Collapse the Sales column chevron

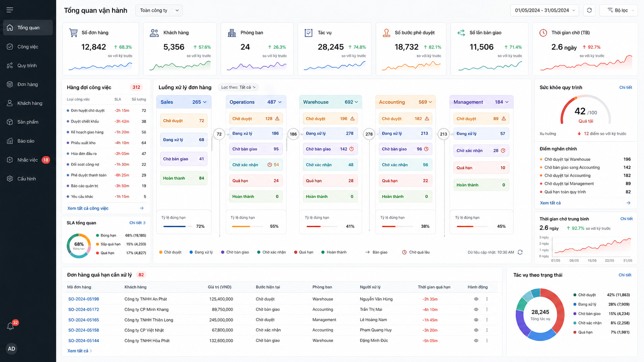205,102
